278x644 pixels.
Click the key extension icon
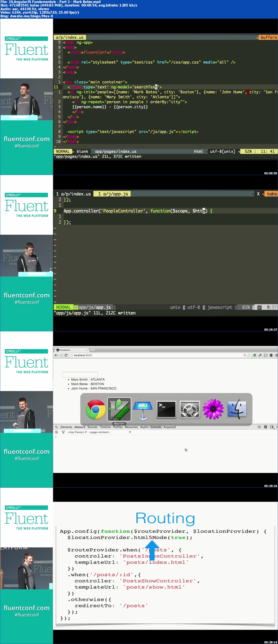click(260, 355)
